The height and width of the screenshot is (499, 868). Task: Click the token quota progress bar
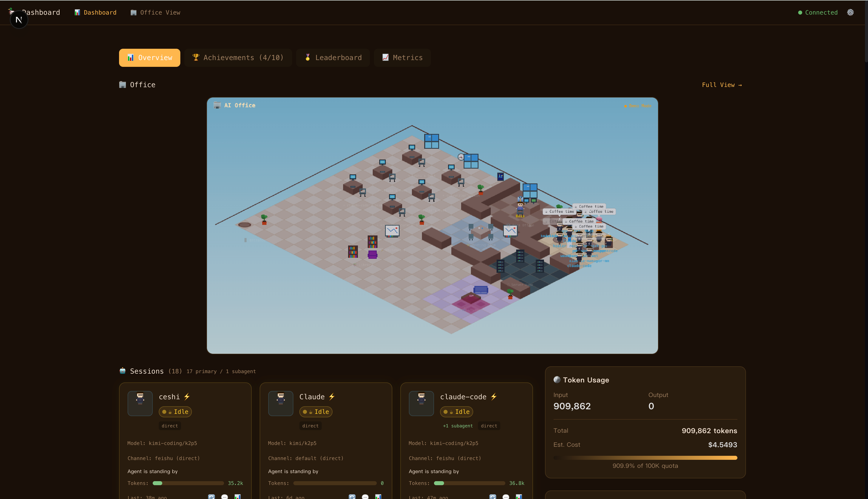645,458
